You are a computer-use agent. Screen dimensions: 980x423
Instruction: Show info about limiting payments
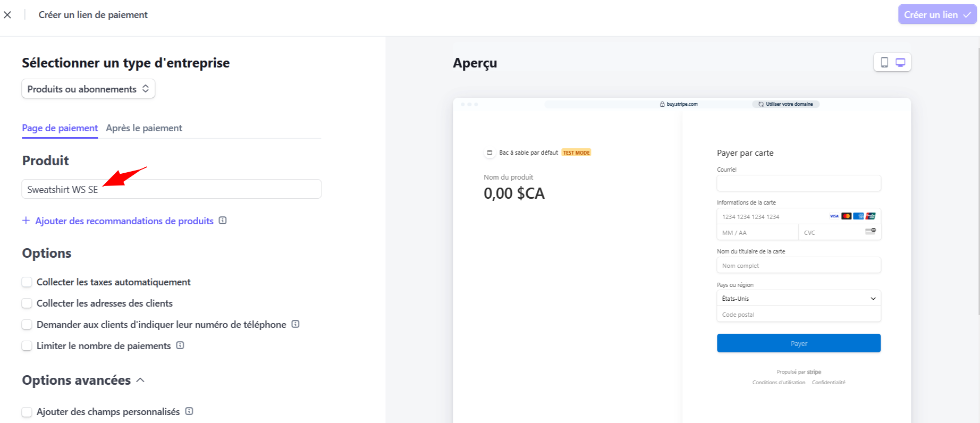[180, 345]
